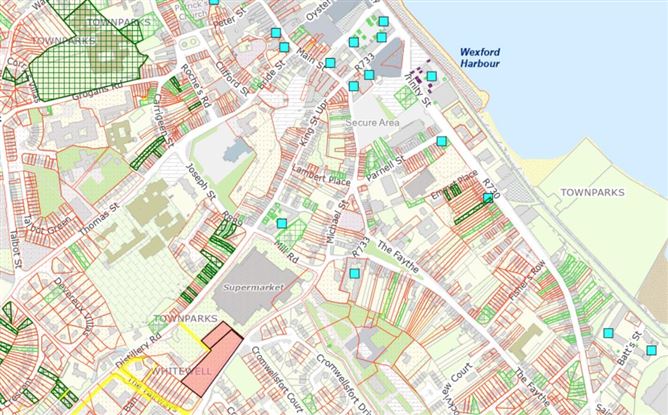Screen dimensions: 668x415
Task: Select the Secure Area label
Action: click(x=371, y=121)
